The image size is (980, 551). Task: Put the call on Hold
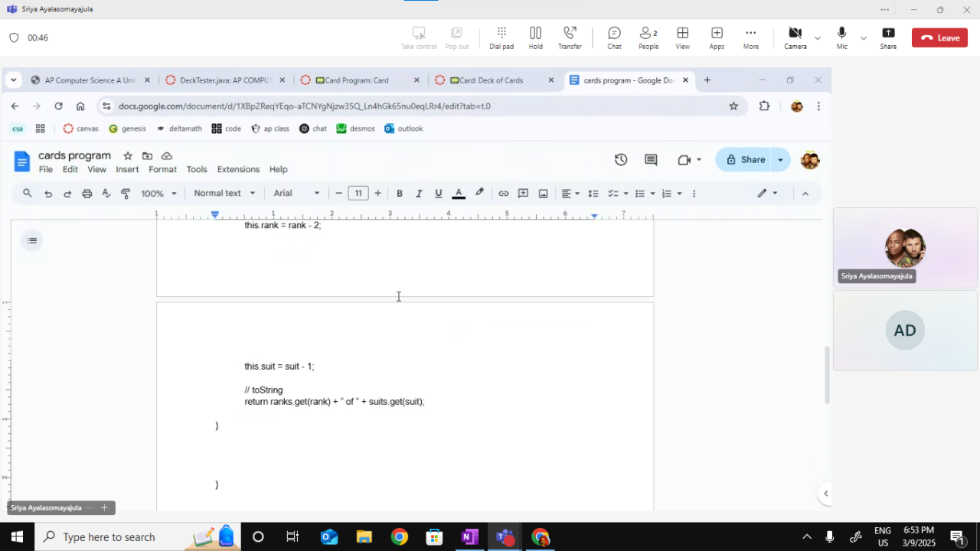click(x=535, y=37)
